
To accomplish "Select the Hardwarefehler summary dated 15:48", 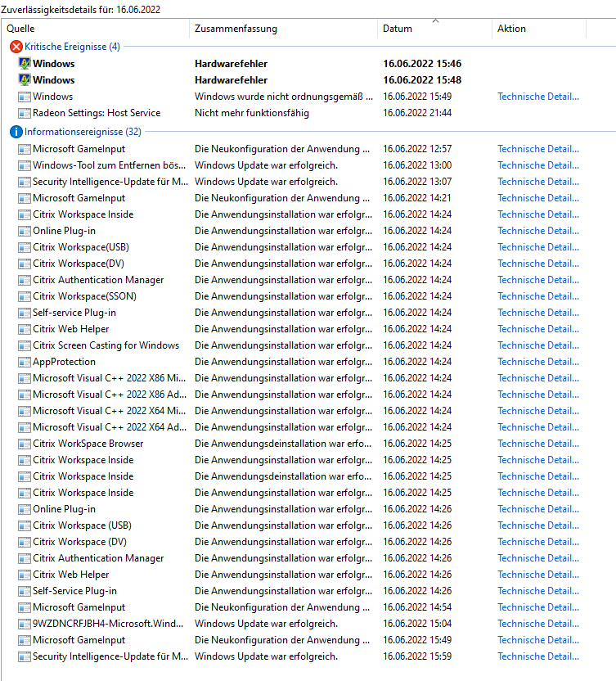I will coord(231,80).
